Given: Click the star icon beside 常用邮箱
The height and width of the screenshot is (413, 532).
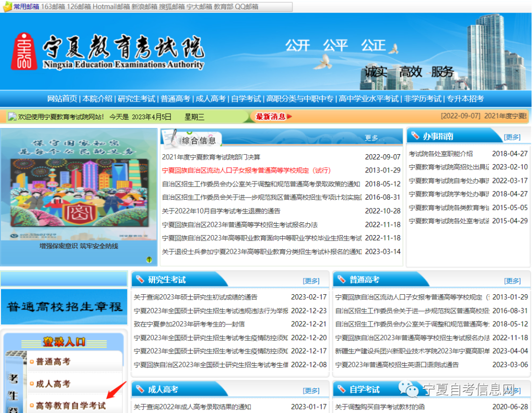Looking at the screenshot, I should (7, 7).
